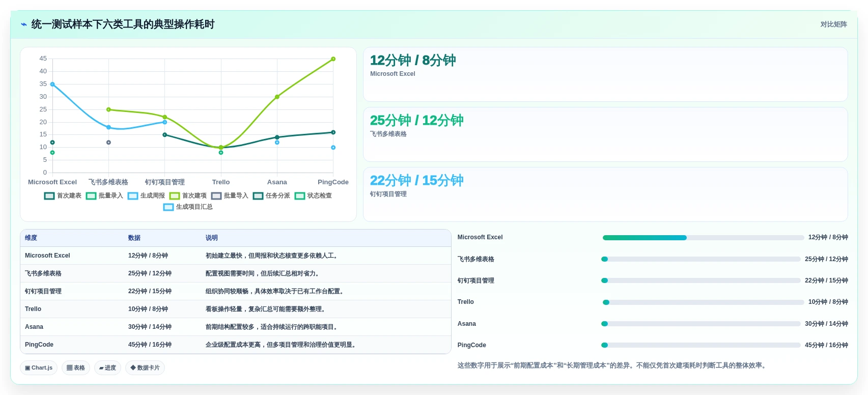Click the 进度 chip button
Viewport: 868px width, 395px height.
(107, 368)
